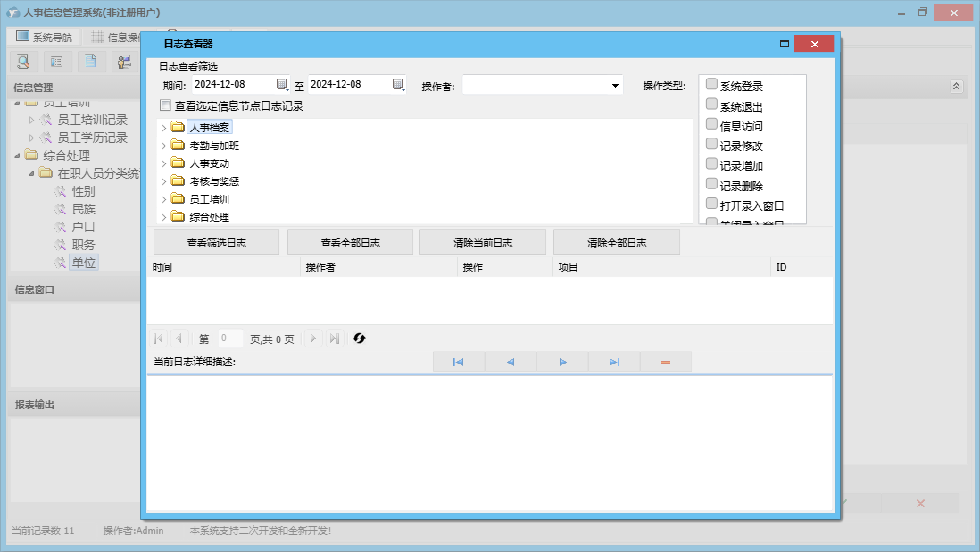The image size is (980, 552).
Task: Collapse 综合处理 in sidebar tree
Action: tap(18, 155)
